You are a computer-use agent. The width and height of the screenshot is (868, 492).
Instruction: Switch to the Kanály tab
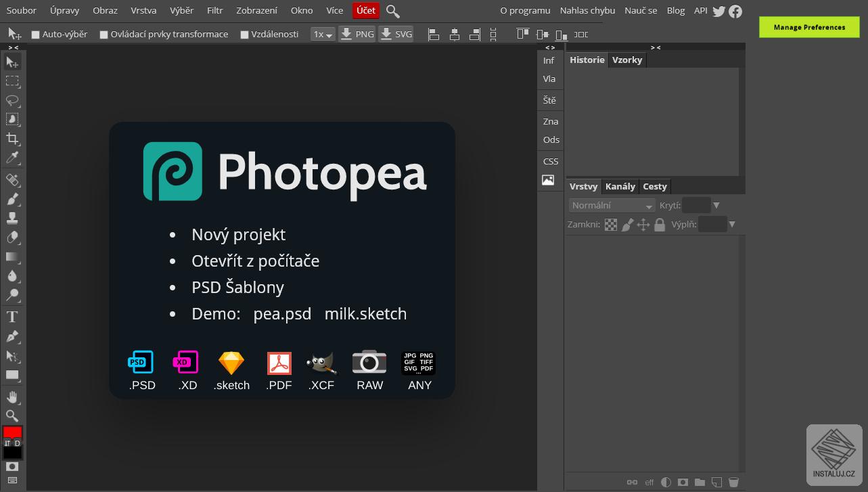point(620,187)
